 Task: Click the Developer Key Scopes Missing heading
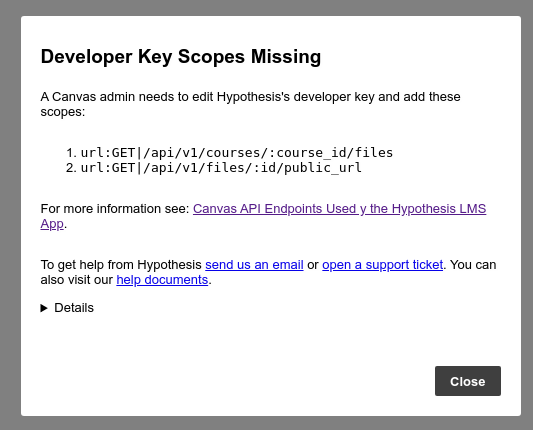pos(181,56)
